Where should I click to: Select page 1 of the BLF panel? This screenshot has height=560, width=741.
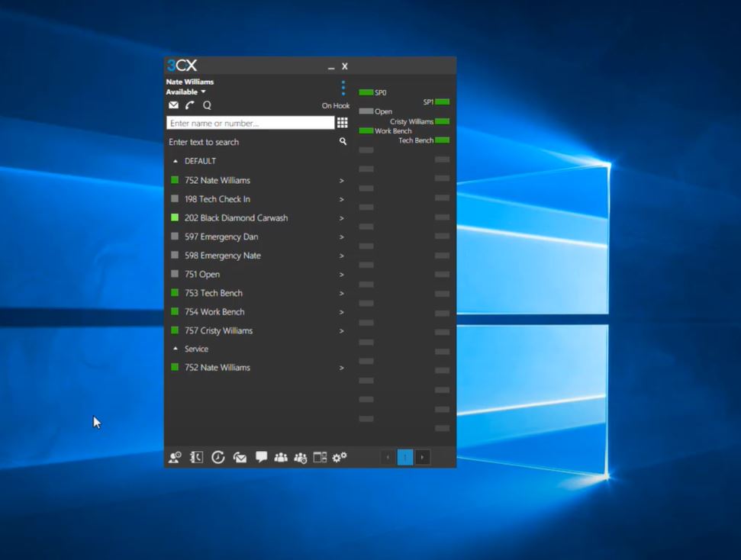(405, 457)
